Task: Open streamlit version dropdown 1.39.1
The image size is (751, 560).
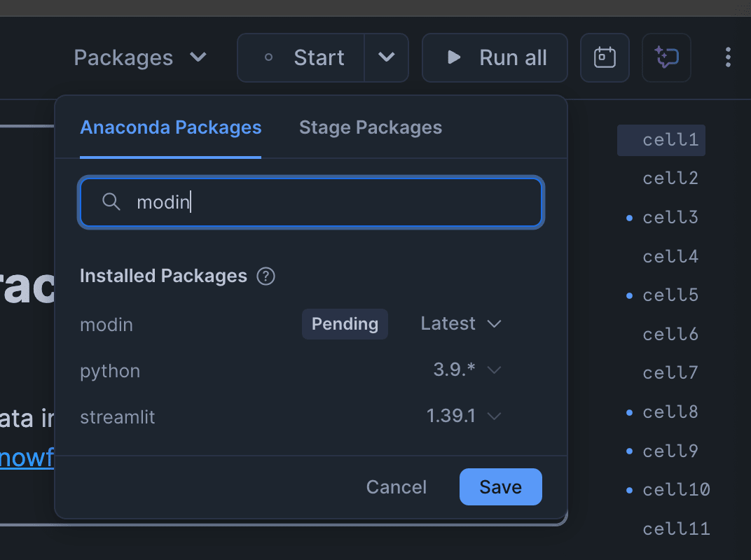Action: pyautogui.click(x=464, y=416)
